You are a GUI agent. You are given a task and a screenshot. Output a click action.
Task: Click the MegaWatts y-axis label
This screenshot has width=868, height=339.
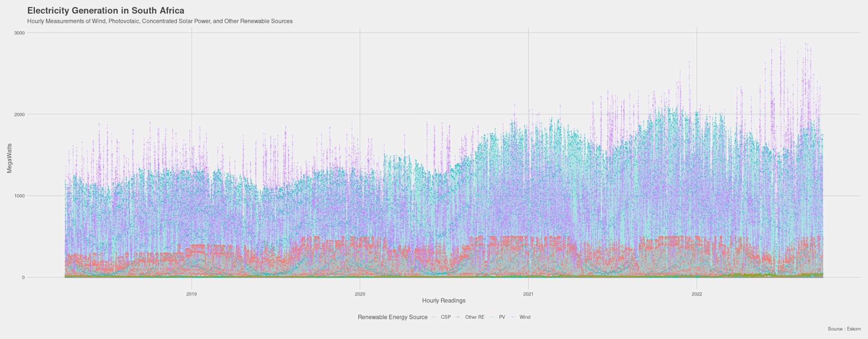9,158
